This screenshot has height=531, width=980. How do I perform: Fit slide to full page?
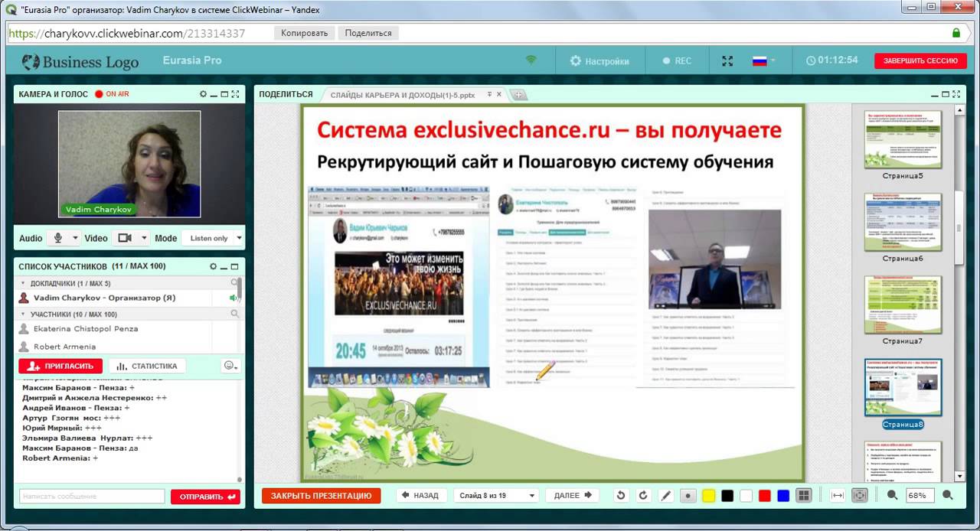pos(859,496)
